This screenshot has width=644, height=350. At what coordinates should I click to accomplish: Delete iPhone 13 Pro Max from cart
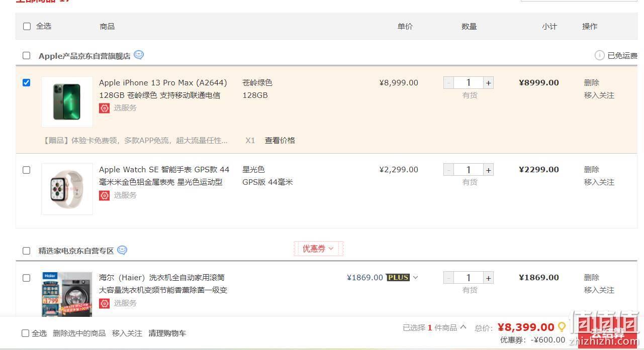pyautogui.click(x=591, y=83)
